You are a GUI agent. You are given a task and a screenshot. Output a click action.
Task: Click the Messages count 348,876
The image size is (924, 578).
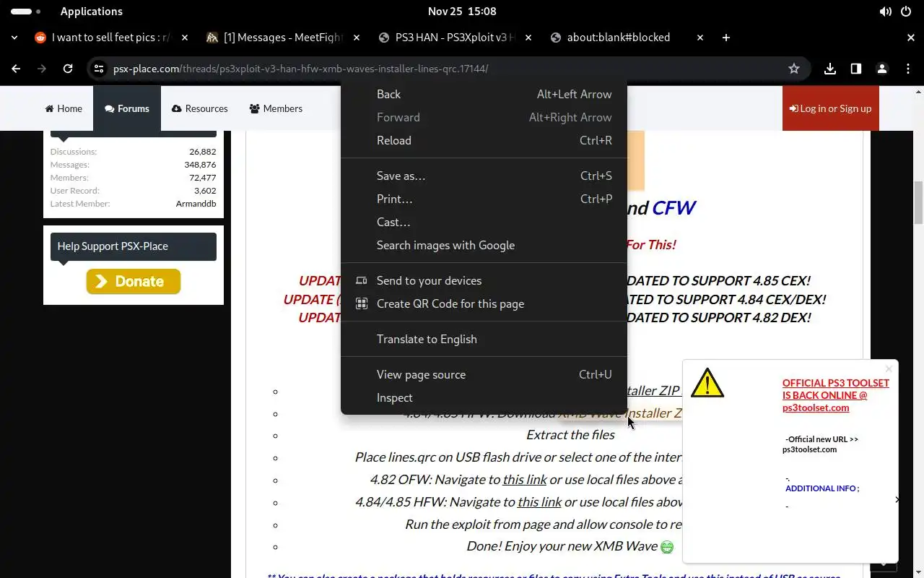[x=200, y=165]
